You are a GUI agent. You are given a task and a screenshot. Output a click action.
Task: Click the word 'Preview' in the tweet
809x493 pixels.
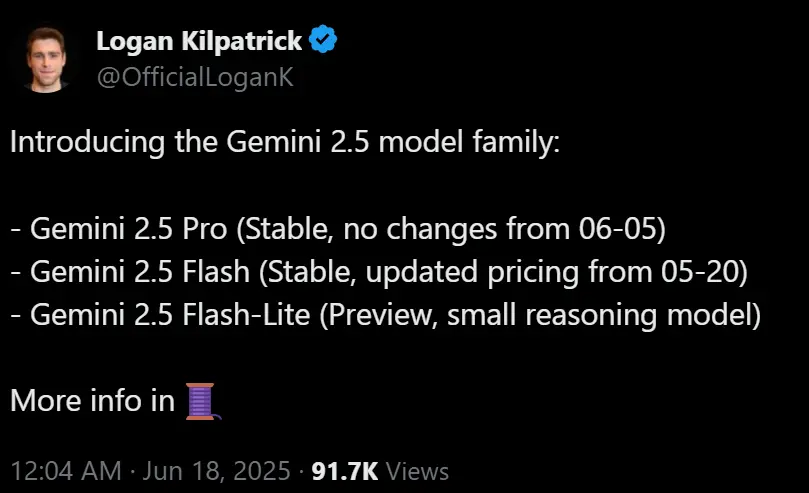pyautogui.click(x=380, y=315)
